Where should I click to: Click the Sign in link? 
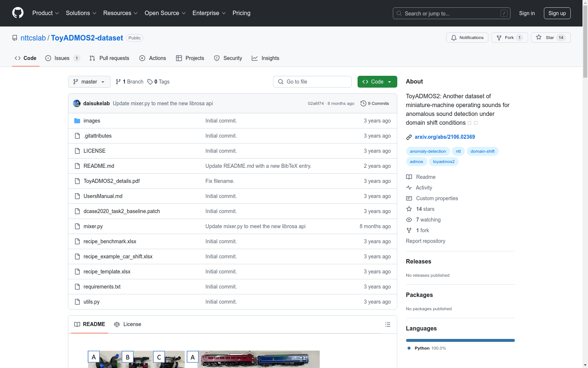tap(527, 13)
